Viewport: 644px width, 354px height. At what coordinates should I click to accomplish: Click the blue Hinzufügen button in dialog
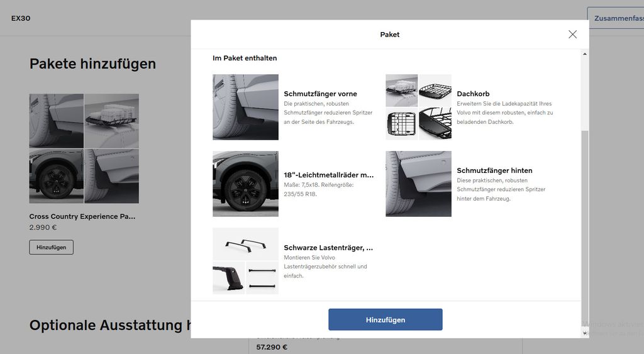click(x=386, y=319)
